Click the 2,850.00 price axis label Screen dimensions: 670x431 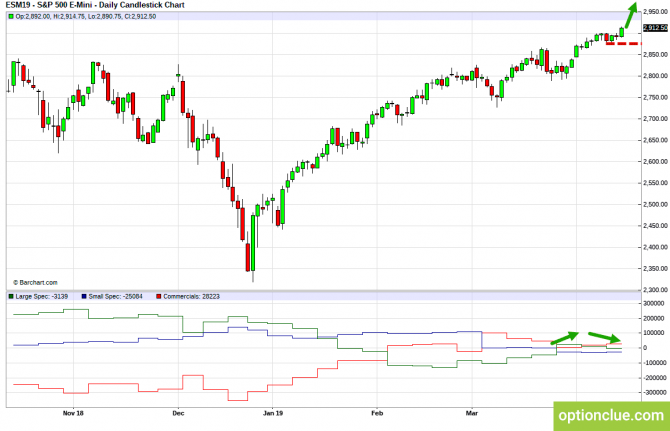(x=655, y=55)
